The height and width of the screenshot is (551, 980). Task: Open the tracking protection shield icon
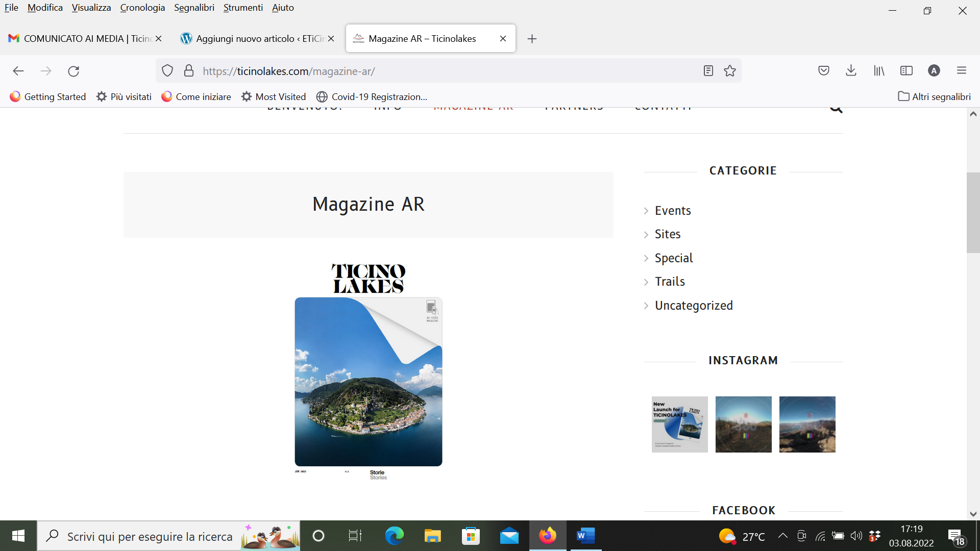[x=167, y=71]
